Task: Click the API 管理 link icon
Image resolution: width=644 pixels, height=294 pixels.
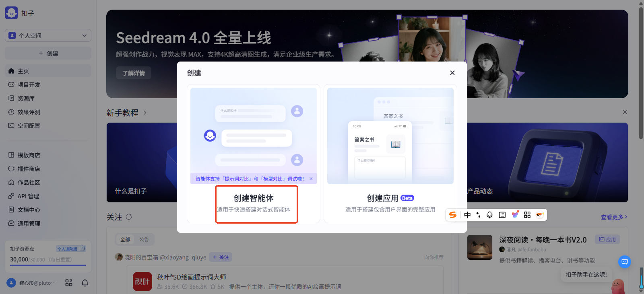Action: pyautogui.click(x=11, y=196)
